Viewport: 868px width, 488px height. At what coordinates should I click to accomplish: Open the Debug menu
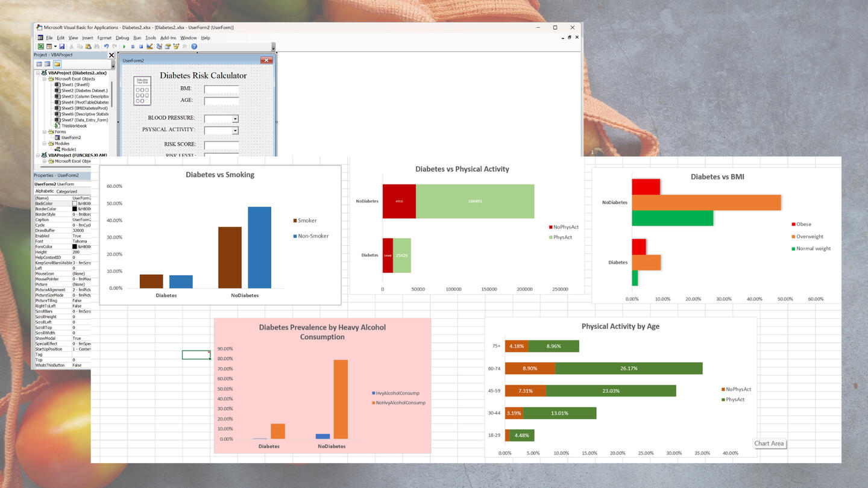coord(122,38)
